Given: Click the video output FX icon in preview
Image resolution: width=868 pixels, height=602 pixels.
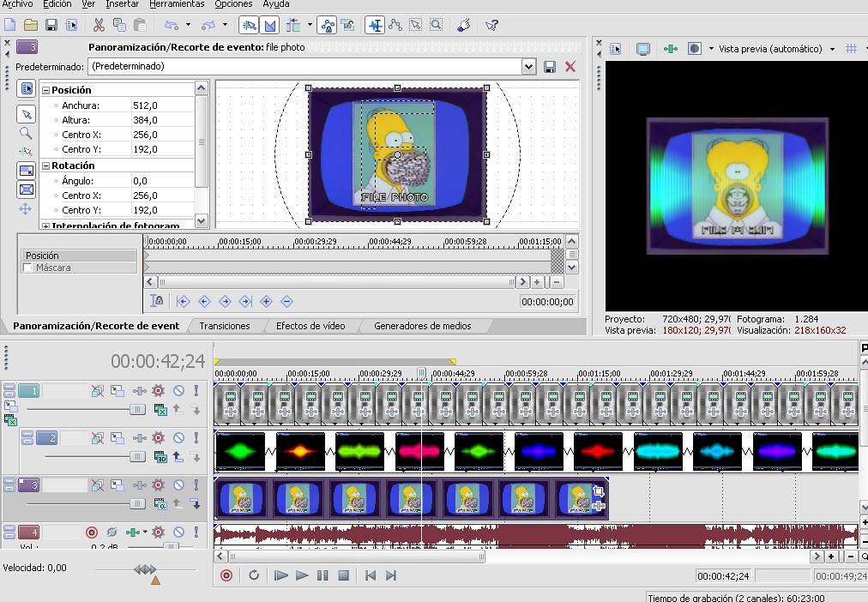Looking at the screenshot, I should click(671, 49).
